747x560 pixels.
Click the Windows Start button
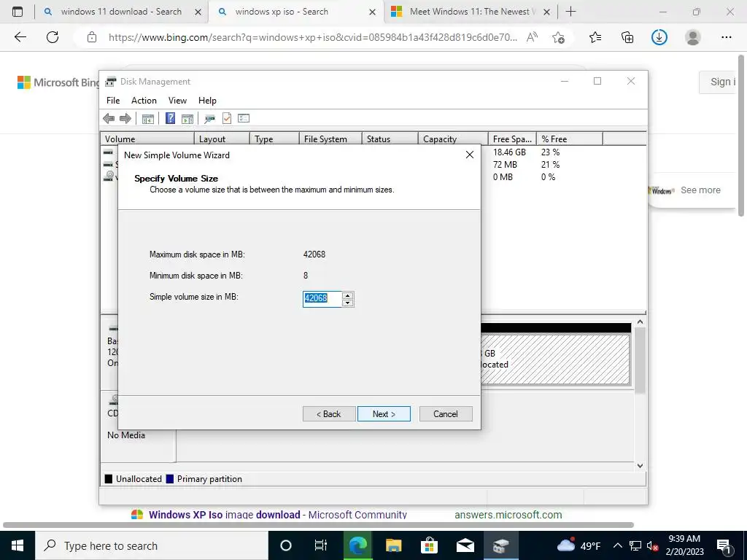tap(18, 545)
